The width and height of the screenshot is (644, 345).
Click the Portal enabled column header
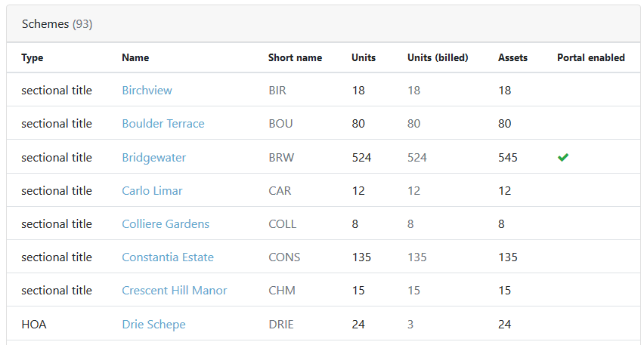coord(590,58)
